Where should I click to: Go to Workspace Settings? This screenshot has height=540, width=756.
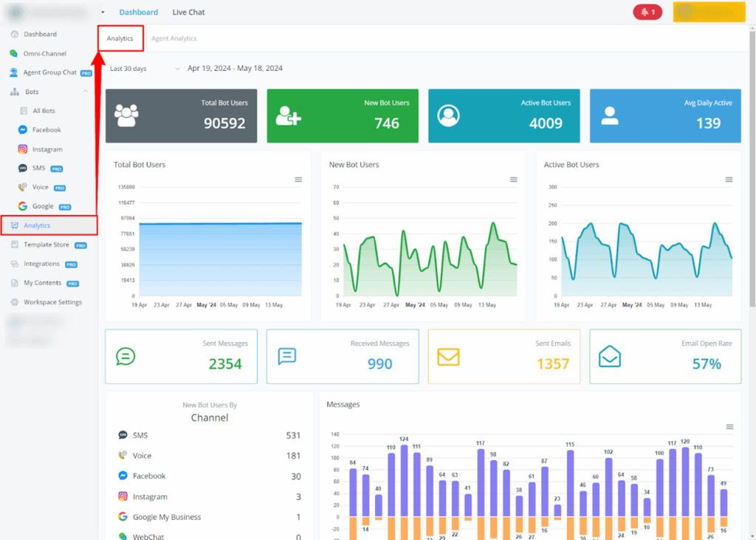pyautogui.click(x=52, y=302)
